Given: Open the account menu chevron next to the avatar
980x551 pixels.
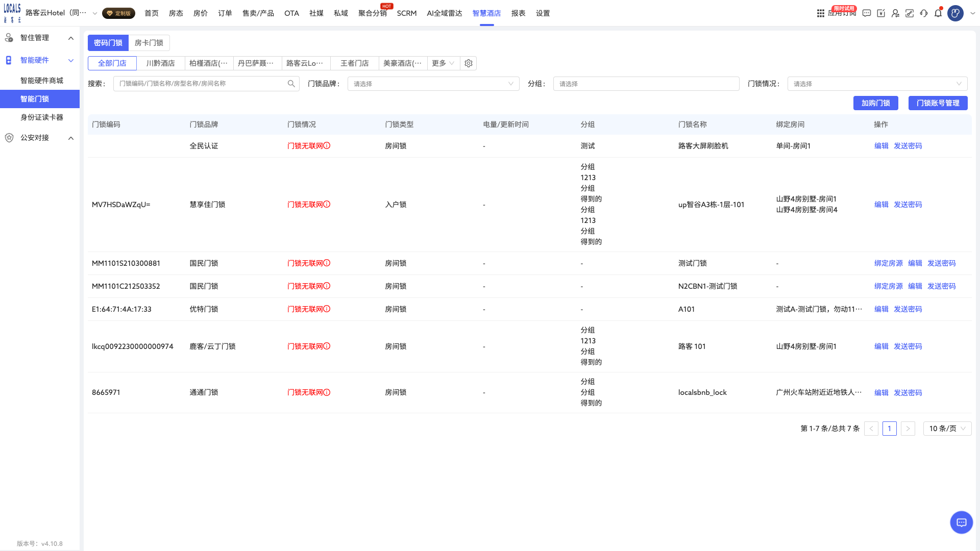Looking at the screenshot, I should (x=972, y=14).
